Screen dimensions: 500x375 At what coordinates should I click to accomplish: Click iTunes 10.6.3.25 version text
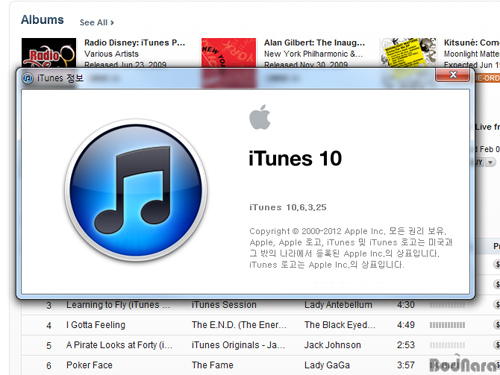pyautogui.click(x=288, y=207)
